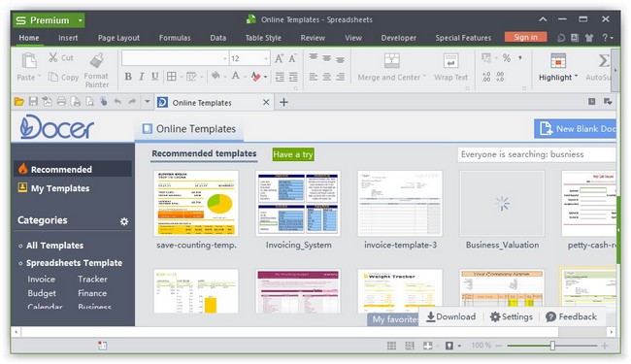Toggle Italic formatting

[x=142, y=77]
